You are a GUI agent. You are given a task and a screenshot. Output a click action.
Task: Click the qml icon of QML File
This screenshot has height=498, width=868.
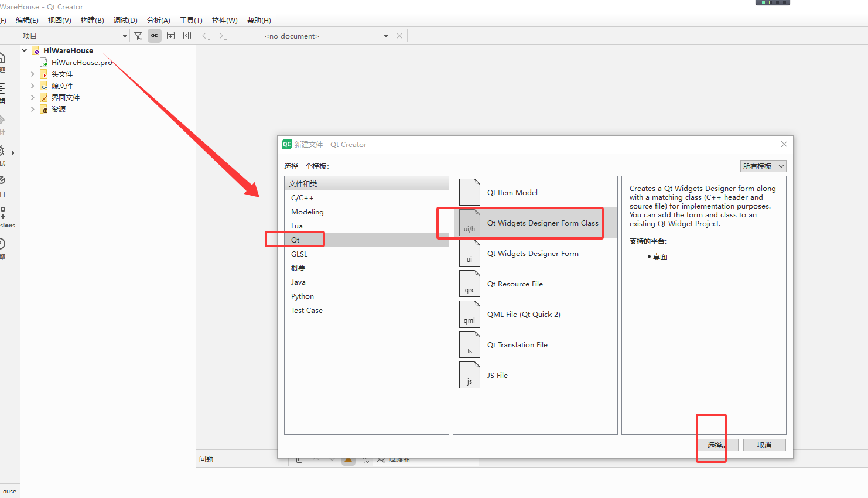(470, 315)
